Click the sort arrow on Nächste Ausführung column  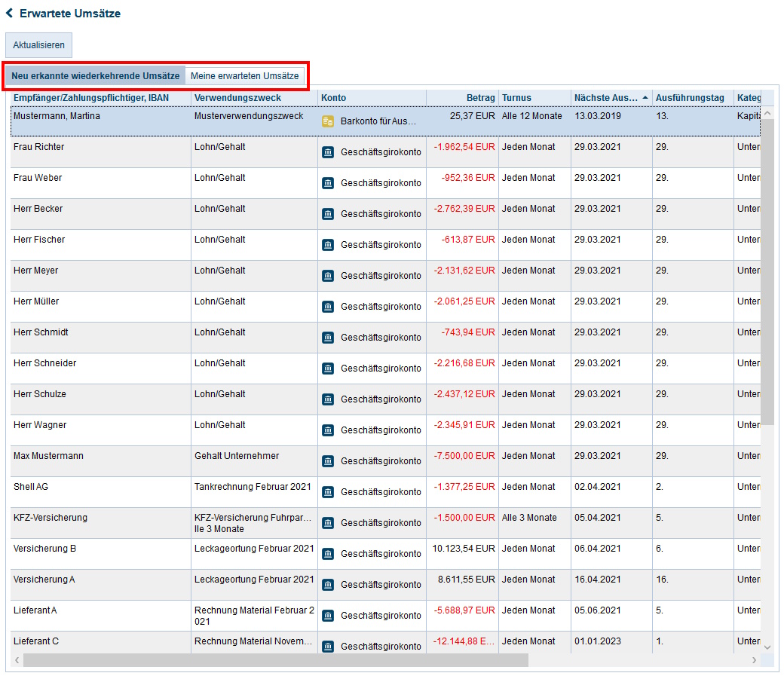coord(645,98)
